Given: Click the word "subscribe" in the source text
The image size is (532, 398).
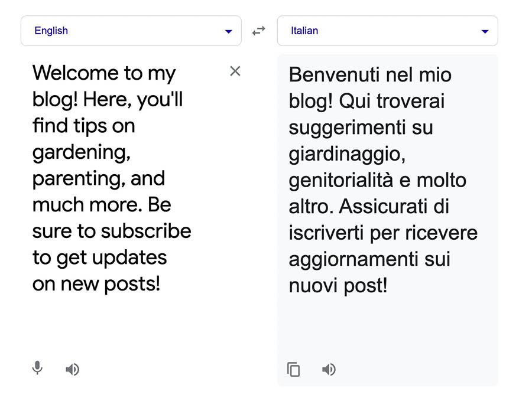Looking at the screenshot, I should coord(146,231).
